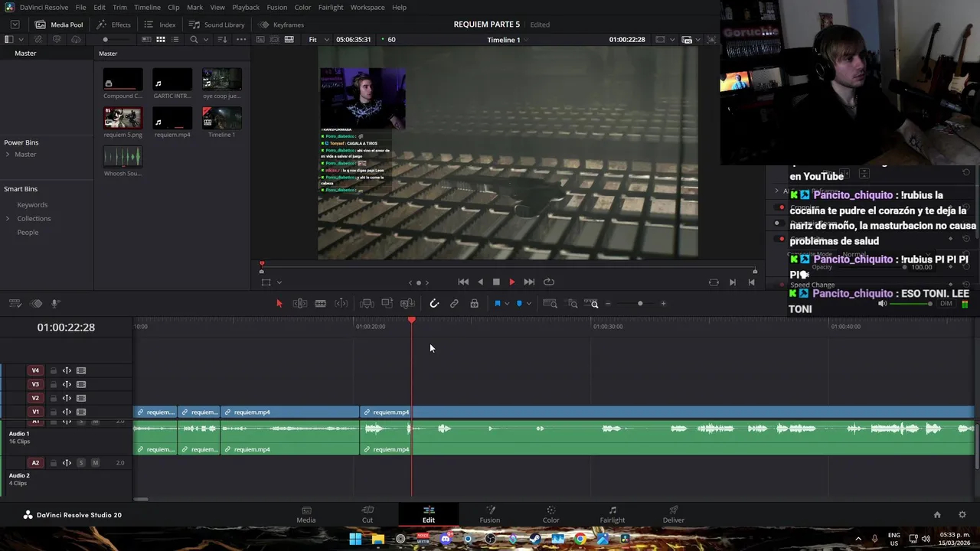Disable the V2 video track
This screenshot has width=980, height=551.
[81, 398]
